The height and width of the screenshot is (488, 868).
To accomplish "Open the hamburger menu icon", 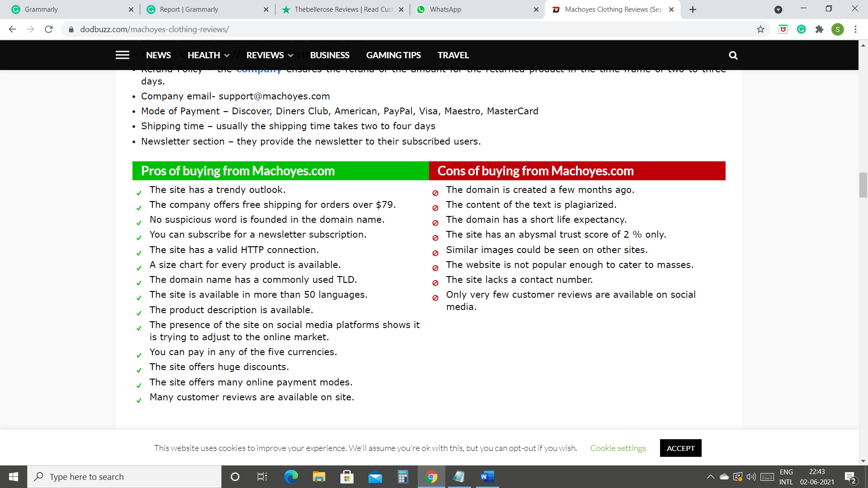I will 123,55.
